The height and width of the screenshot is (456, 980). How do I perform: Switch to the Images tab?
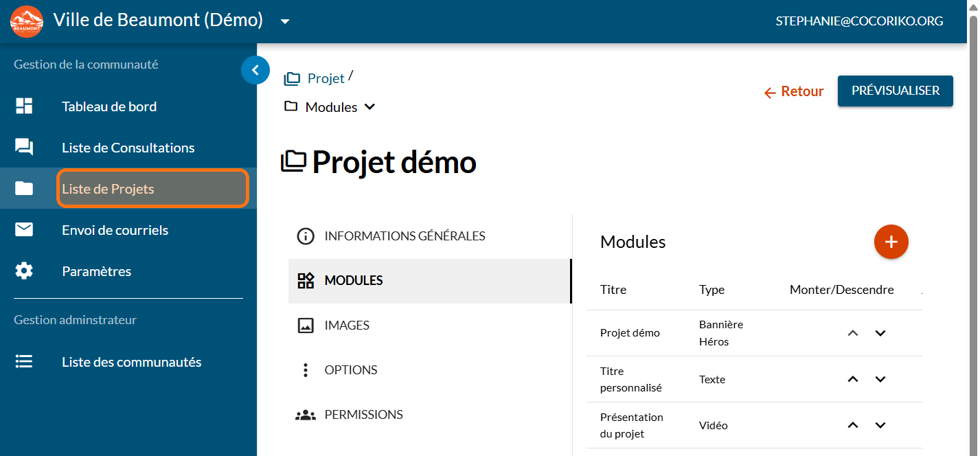(x=347, y=326)
